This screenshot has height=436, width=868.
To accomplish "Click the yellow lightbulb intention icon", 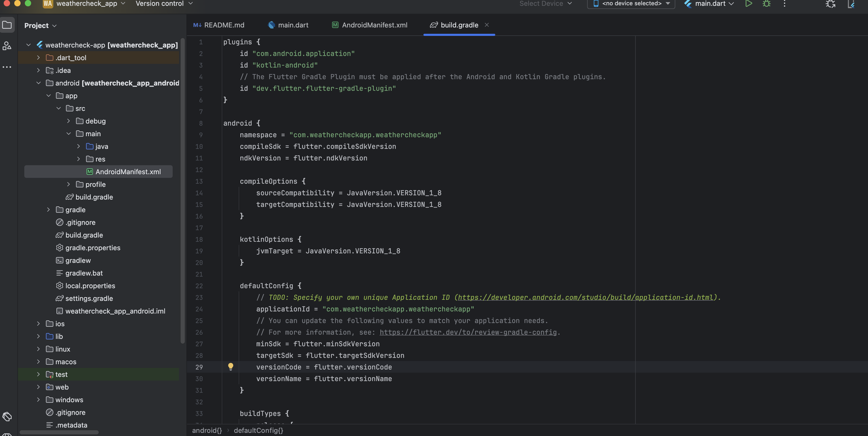I will coord(230,367).
